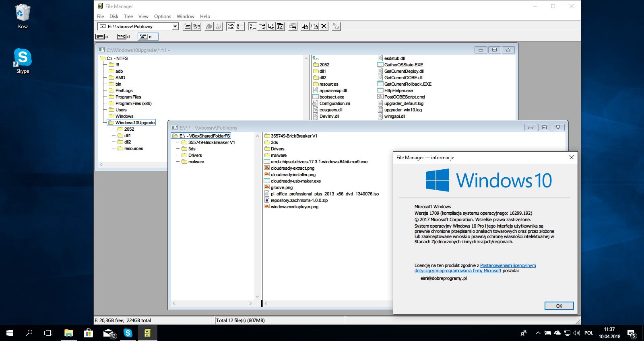Viewport: 644px width, 341px height.
Task: Open the Microsoft license terms link
Action: (x=508, y=265)
